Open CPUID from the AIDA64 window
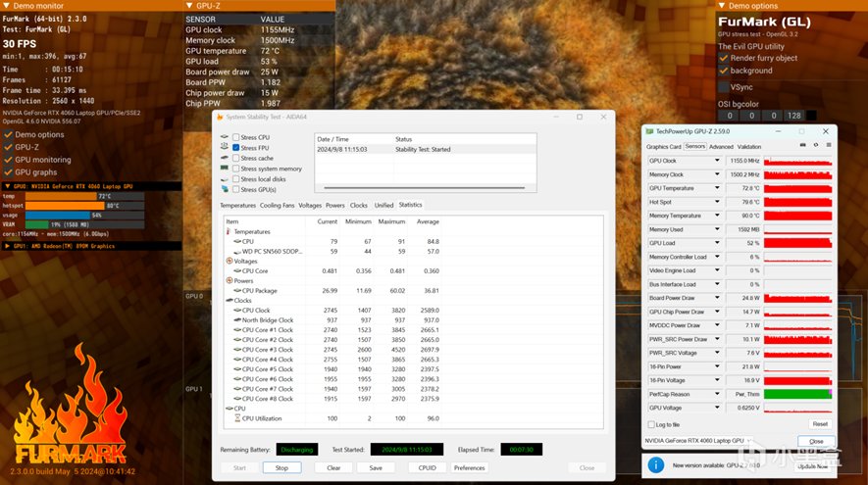The image size is (868, 485). click(427, 468)
